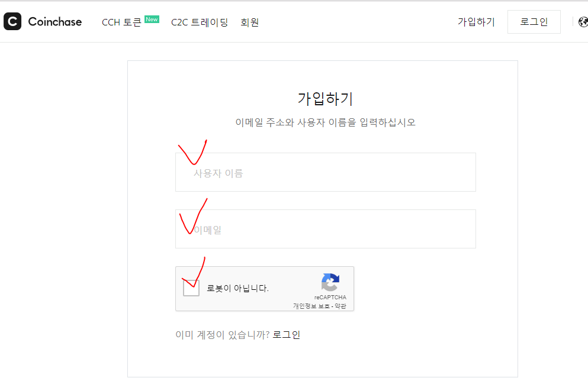Click the Coinchase square logo icon
The width and height of the screenshot is (588, 378).
12,22
